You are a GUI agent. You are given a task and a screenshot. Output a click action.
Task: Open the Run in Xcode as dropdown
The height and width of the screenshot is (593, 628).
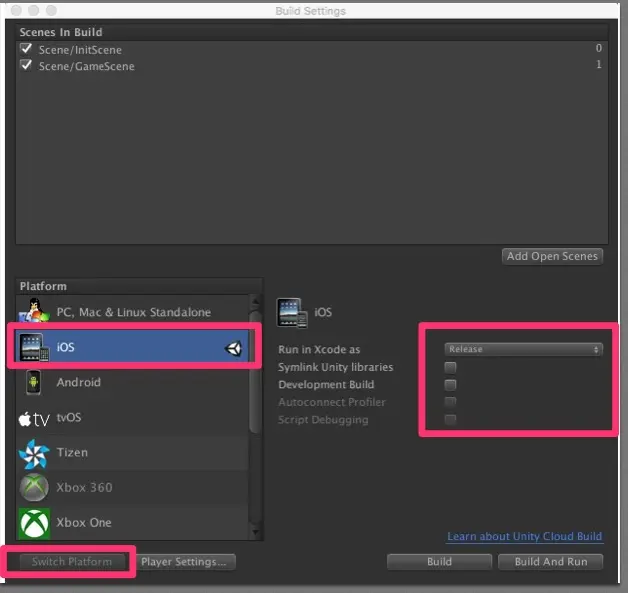pyautogui.click(x=523, y=349)
